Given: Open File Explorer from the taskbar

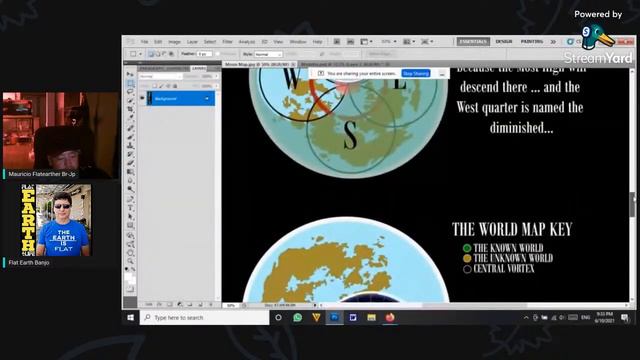Looking at the screenshot, I should 371,317.
